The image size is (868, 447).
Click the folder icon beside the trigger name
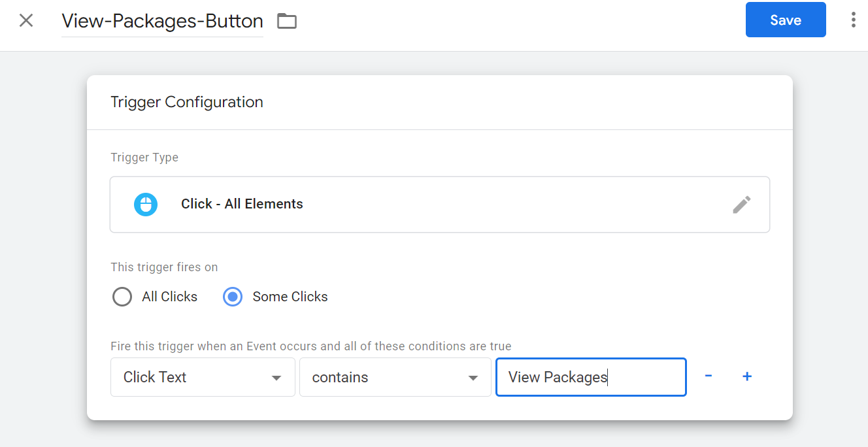tap(286, 21)
